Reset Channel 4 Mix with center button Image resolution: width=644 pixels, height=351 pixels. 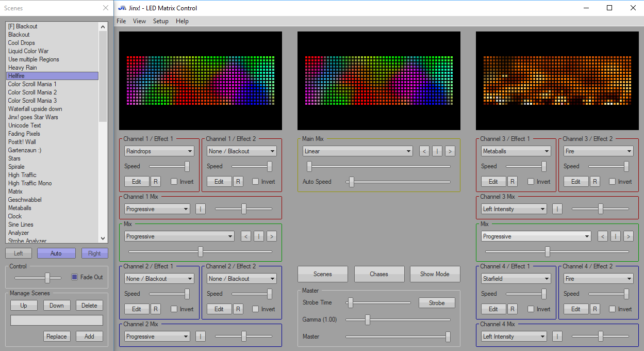tap(557, 337)
